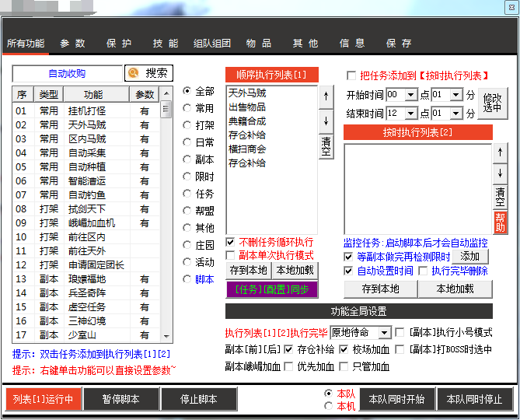Enable [副本]执行小号模式 checkbox
This screenshot has height=420, width=520.
[x=400, y=332]
